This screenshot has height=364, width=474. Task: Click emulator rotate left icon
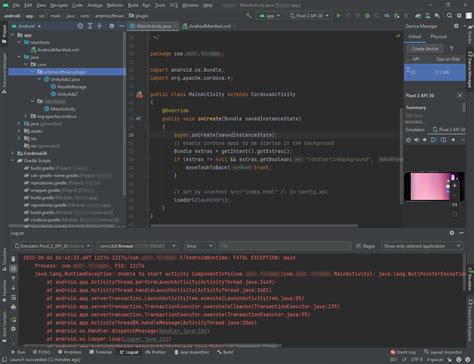(433, 140)
